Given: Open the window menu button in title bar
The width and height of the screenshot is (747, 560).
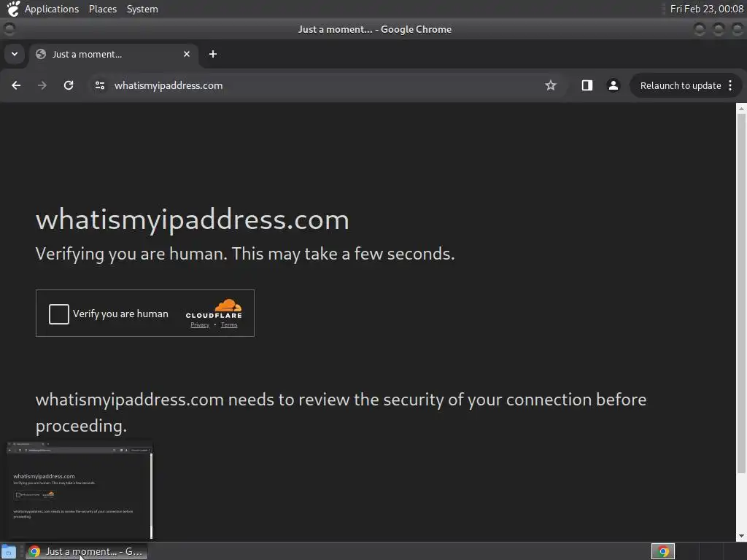Looking at the screenshot, I should click(x=9, y=29).
